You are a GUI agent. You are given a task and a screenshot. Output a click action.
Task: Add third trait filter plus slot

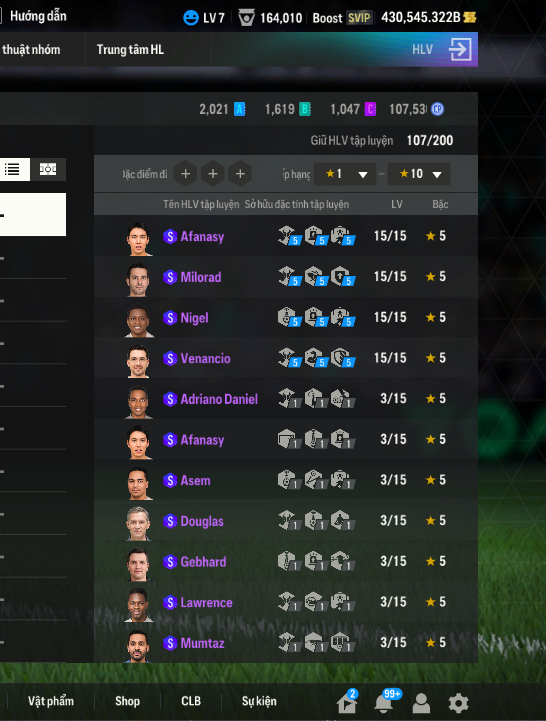(x=240, y=174)
